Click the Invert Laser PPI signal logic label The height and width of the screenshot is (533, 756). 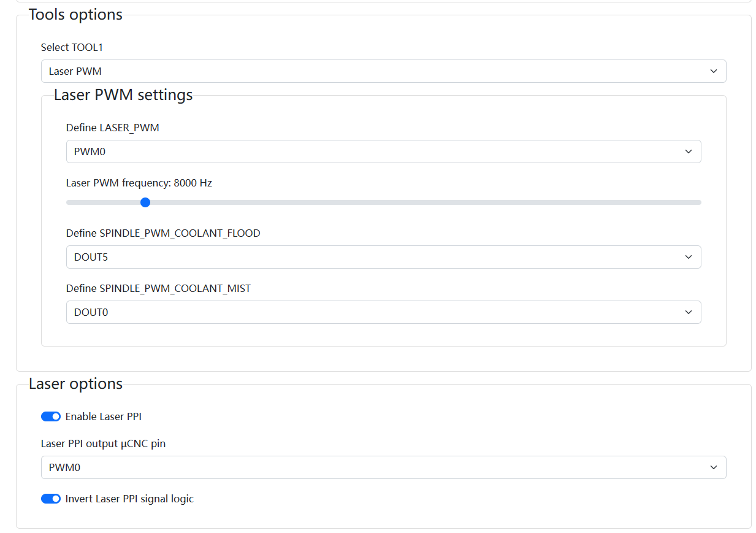pos(129,499)
